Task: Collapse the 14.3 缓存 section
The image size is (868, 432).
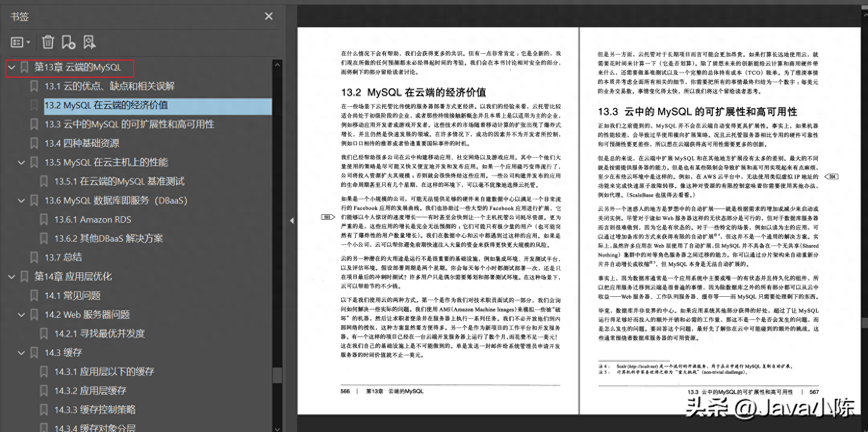Action: click(21, 352)
